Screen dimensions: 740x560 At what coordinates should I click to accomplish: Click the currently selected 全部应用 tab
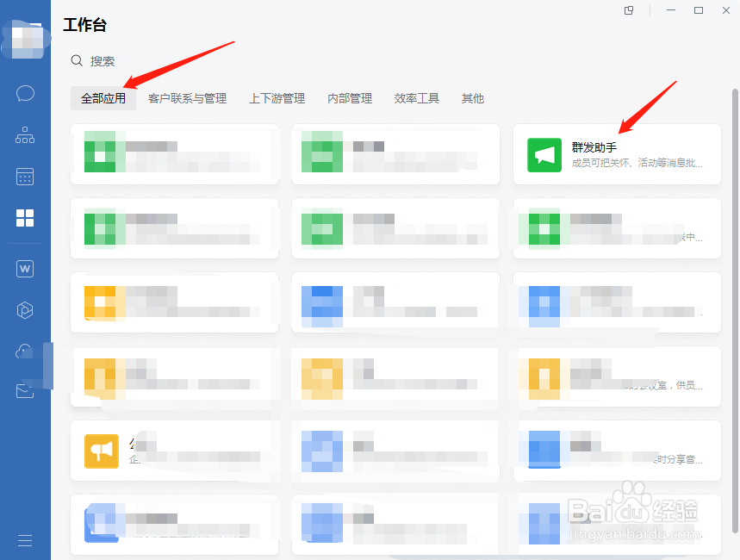tap(103, 98)
